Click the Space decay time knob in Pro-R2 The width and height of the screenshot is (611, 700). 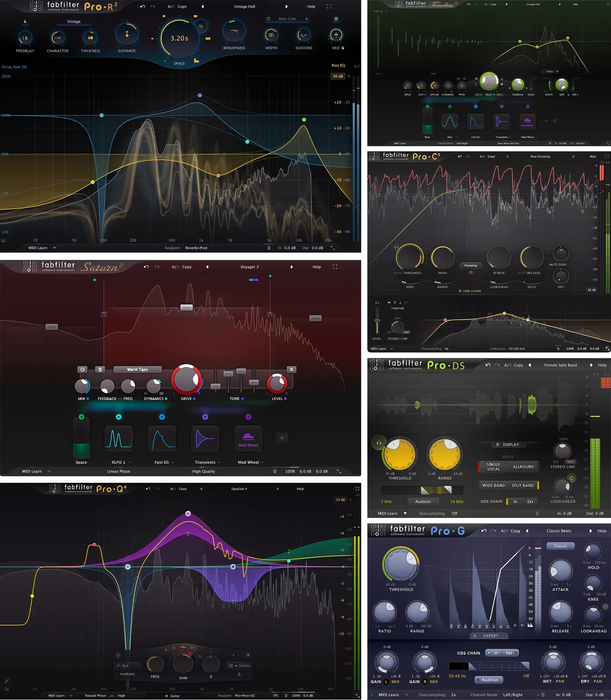click(179, 38)
